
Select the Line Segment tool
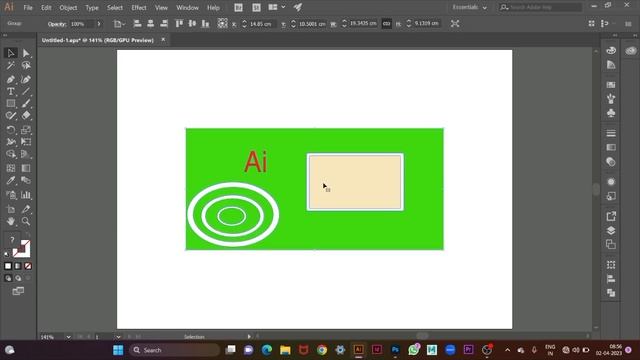(x=26, y=91)
